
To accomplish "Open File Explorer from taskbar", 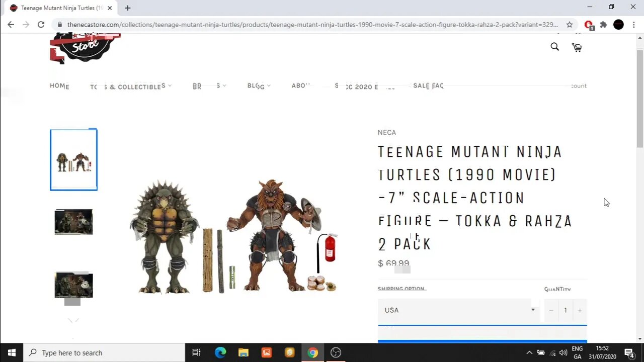I will tap(244, 352).
